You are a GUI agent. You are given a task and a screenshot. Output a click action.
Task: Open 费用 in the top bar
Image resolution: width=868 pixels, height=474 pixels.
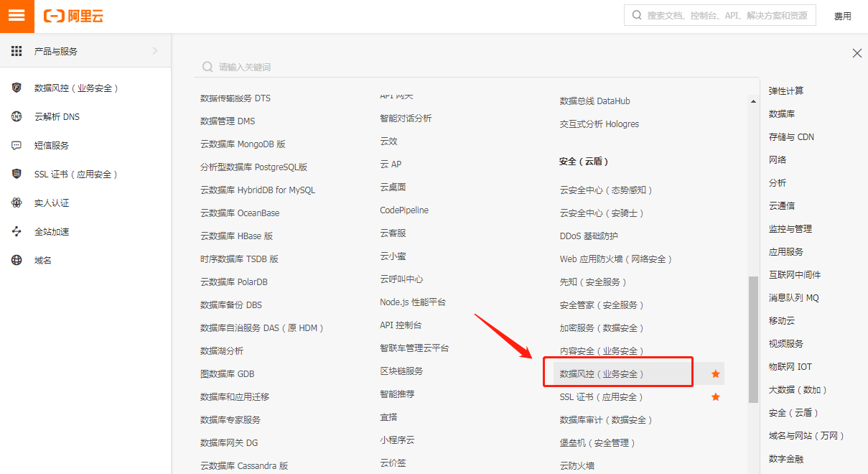(x=843, y=16)
